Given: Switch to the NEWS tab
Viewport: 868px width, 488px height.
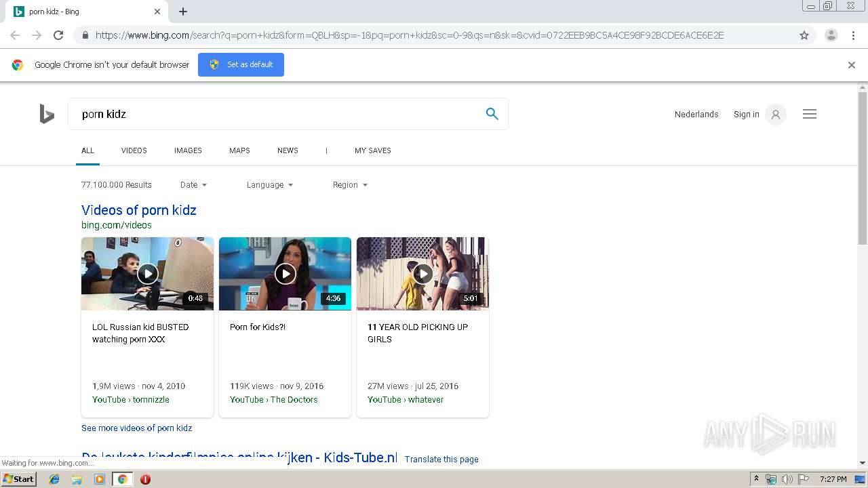Looking at the screenshot, I should pos(288,150).
